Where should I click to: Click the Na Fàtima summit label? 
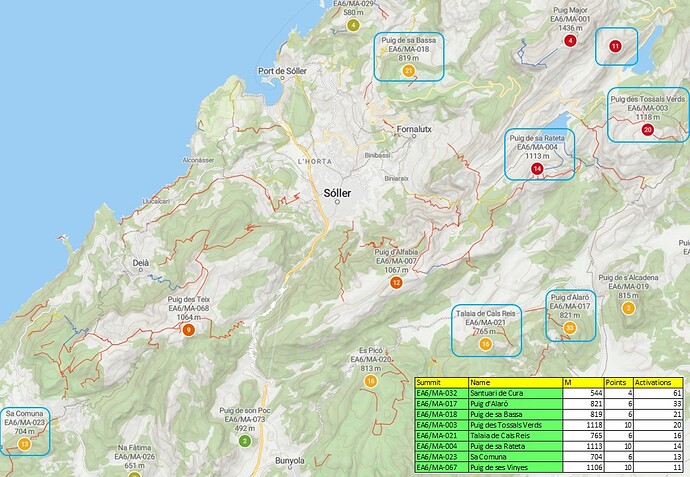135,448
